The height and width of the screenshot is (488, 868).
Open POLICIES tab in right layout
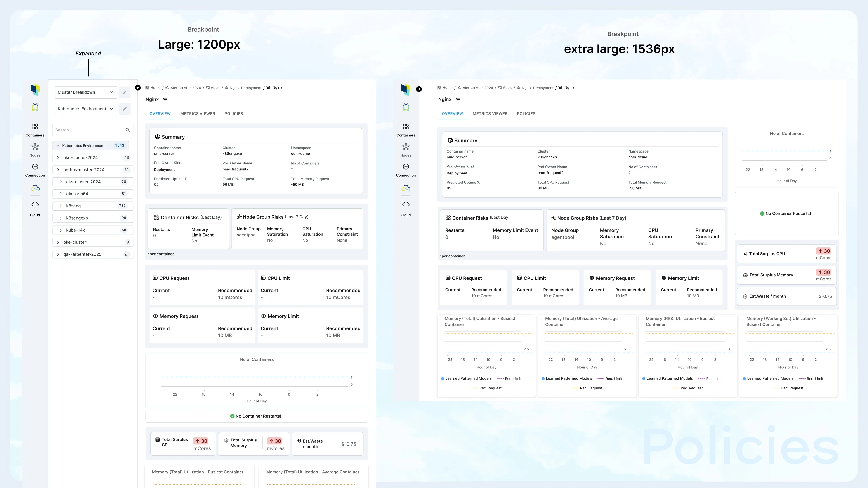pos(526,114)
